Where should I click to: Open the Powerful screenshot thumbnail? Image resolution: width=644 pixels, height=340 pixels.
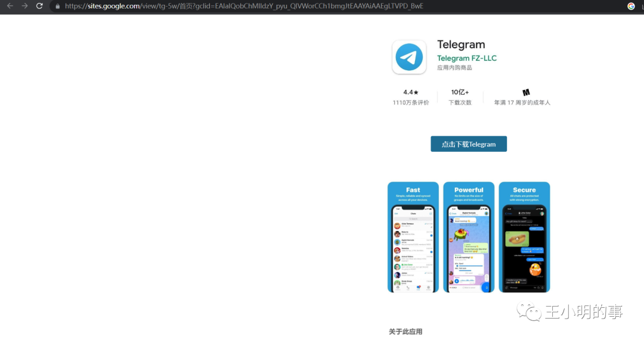point(469,237)
